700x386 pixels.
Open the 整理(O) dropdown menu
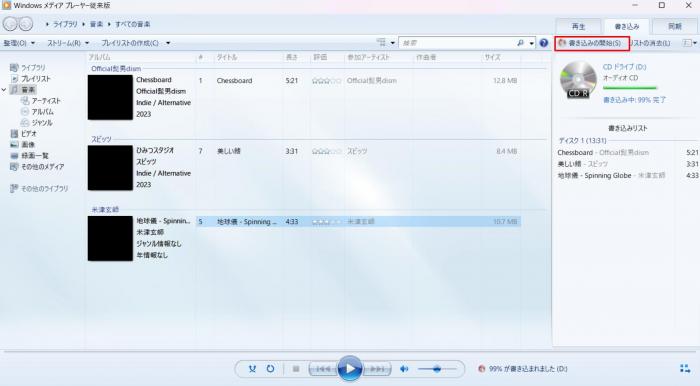19,43
